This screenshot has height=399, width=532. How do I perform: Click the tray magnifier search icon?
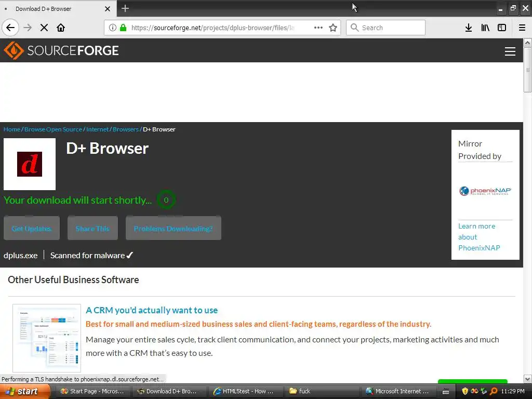pyautogui.click(x=494, y=391)
